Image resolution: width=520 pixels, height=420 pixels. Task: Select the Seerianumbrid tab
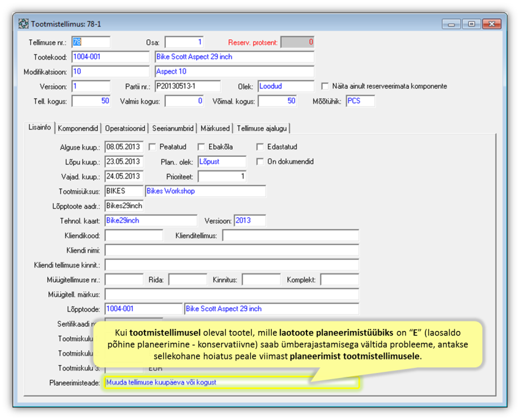point(174,128)
